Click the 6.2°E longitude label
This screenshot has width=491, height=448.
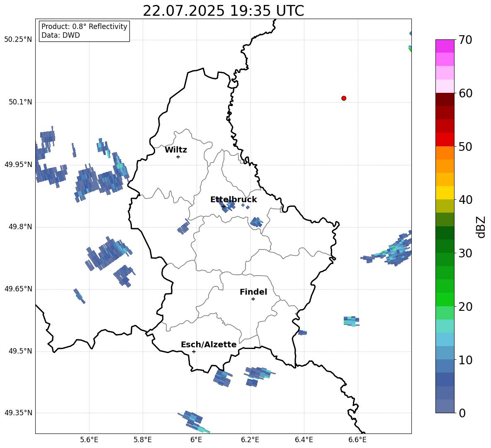250,440
